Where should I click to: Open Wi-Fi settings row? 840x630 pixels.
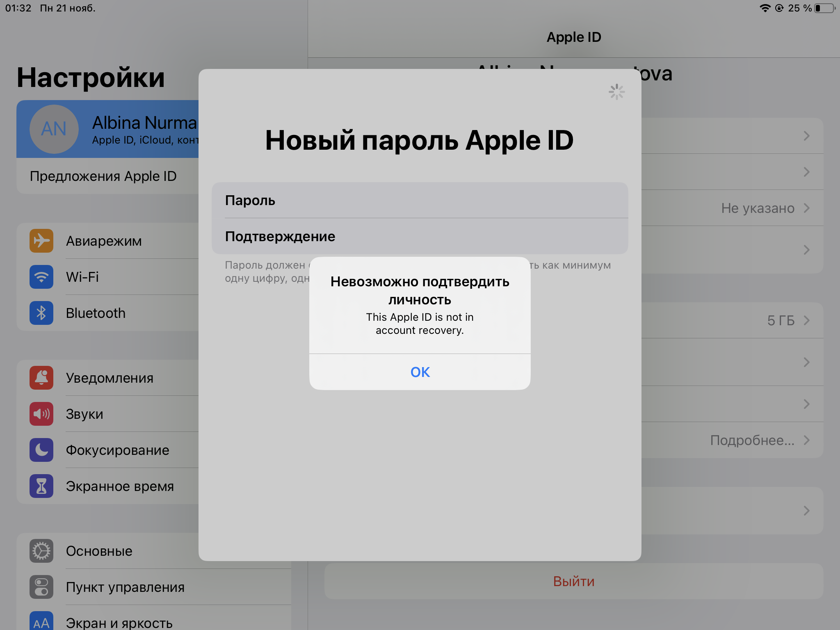pos(107,277)
